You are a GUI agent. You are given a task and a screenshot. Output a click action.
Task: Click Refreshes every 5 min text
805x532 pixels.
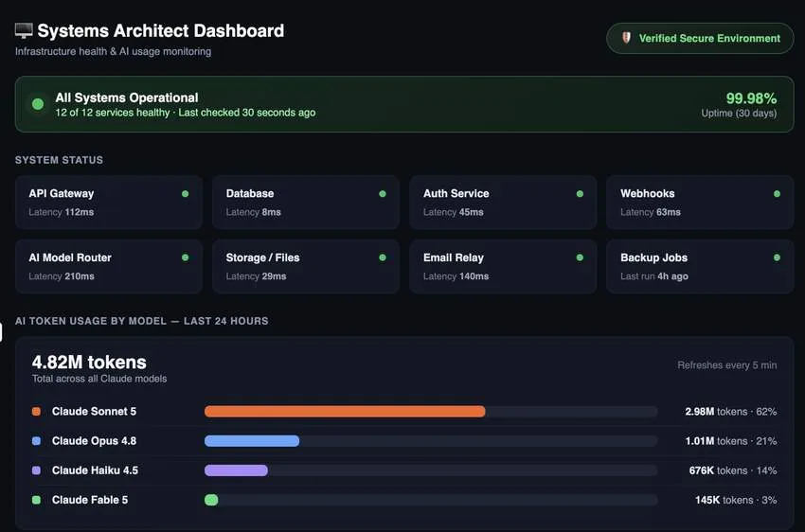tap(727, 365)
